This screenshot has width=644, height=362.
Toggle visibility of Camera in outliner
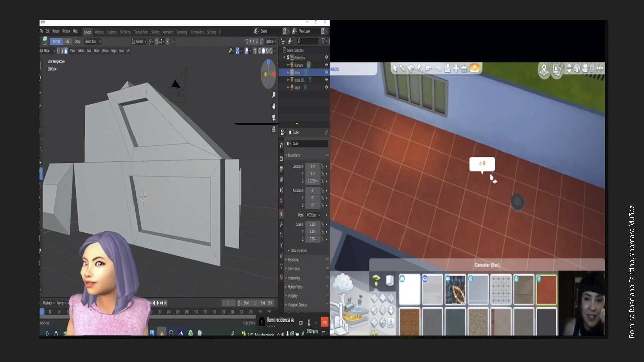pyautogui.click(x=326, y=65)
